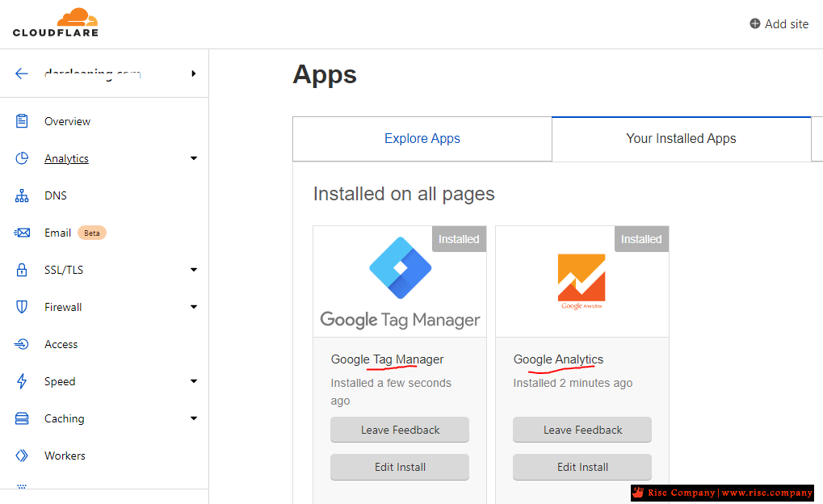
Task: Click the Installed badge on Google Tag Manager
Action: coord(459,239)
